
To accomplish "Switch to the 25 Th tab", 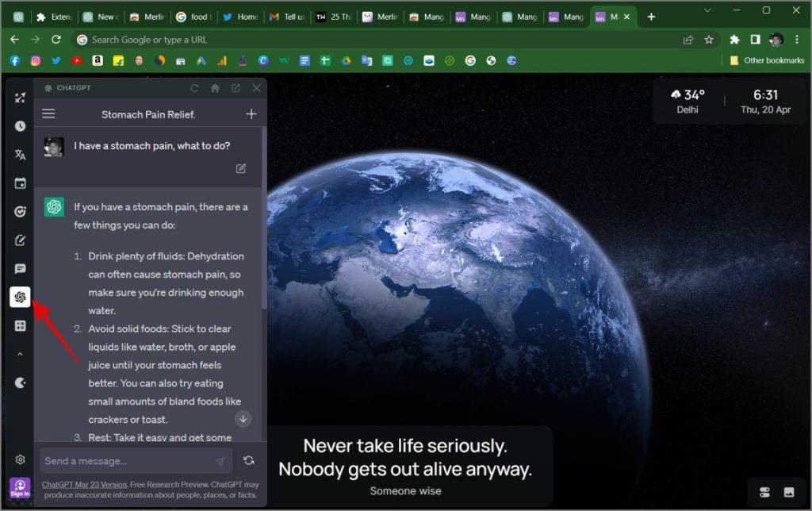I will 334,17.
